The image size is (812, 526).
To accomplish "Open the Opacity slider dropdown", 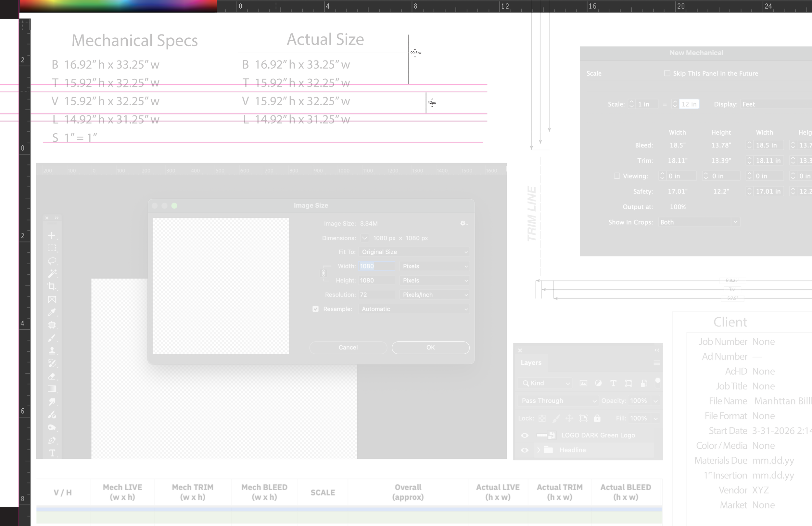I will click(655, 401).
